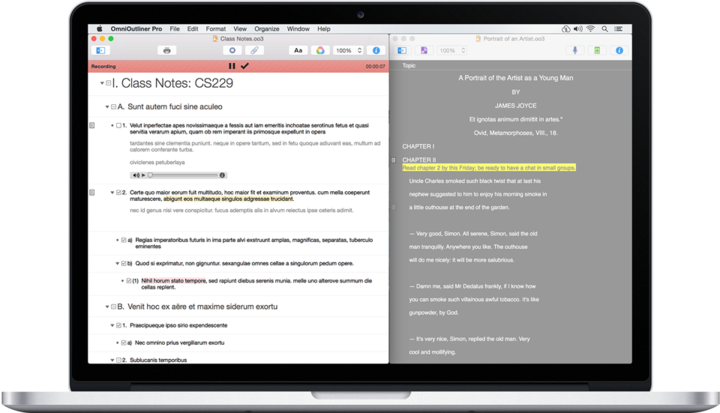This screenshot has width=720, height=413.
Task: Open the Aa fonts panel
Action: [x=298, y=51]
